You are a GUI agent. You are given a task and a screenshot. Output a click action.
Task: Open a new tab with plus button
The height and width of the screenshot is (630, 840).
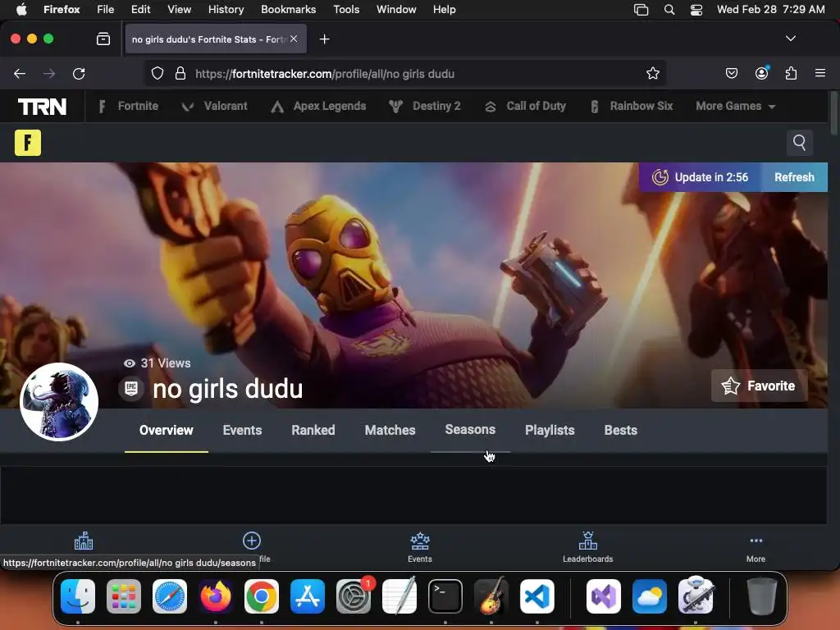click(x=324, y=39)
